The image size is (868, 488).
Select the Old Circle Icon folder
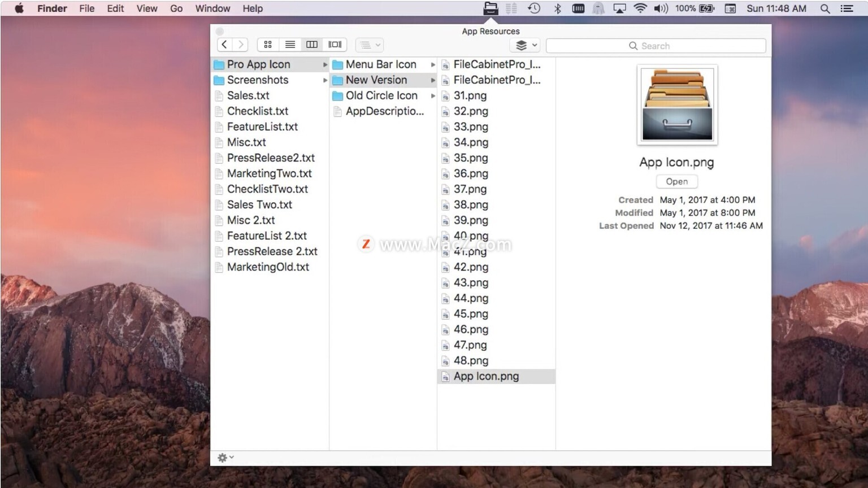(383, 96)
